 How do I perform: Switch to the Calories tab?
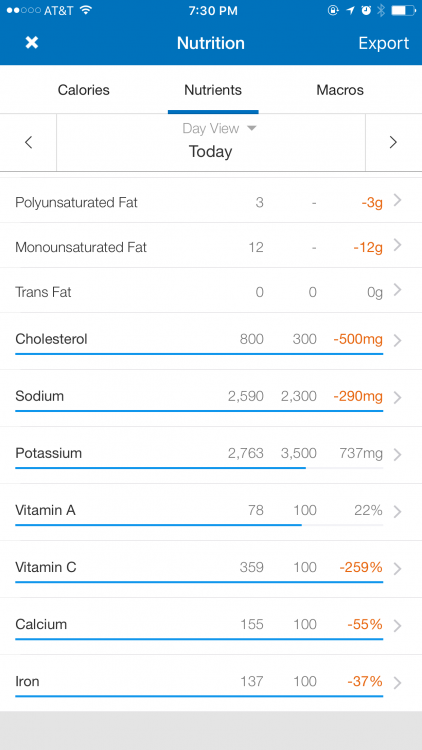tap(84, 90)
